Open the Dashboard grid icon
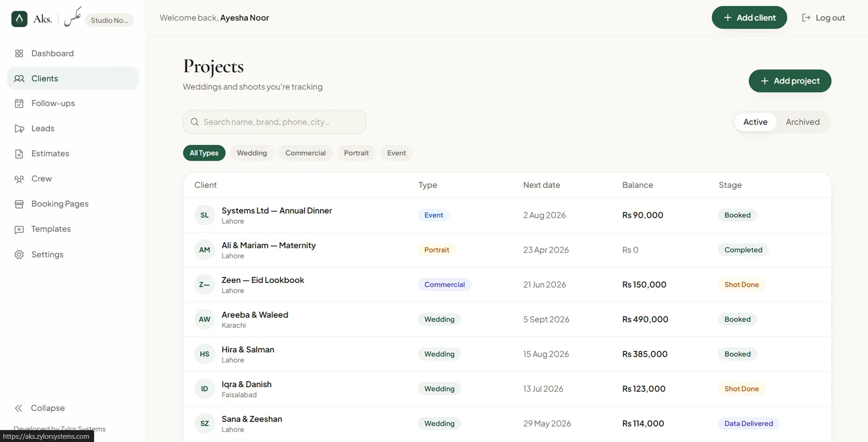The image size is (868, 442). coord(19,53)
